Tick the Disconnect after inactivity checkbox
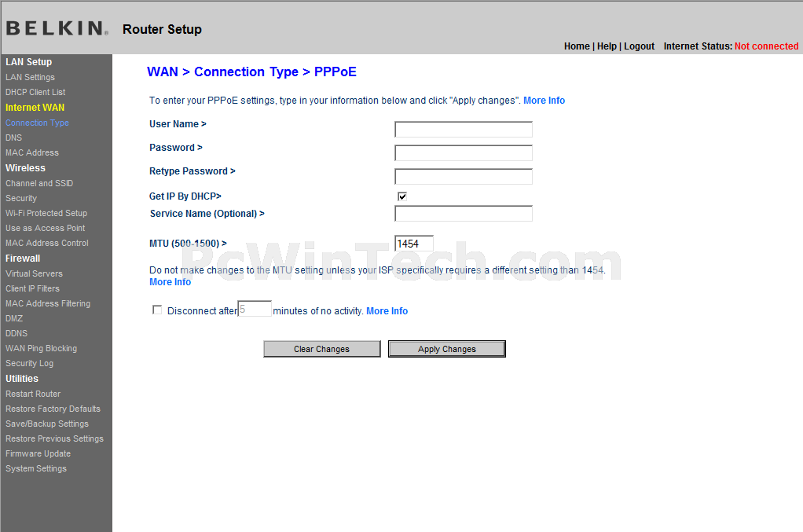The height and width of the screenshot is (532, 803). click(157, 310)
